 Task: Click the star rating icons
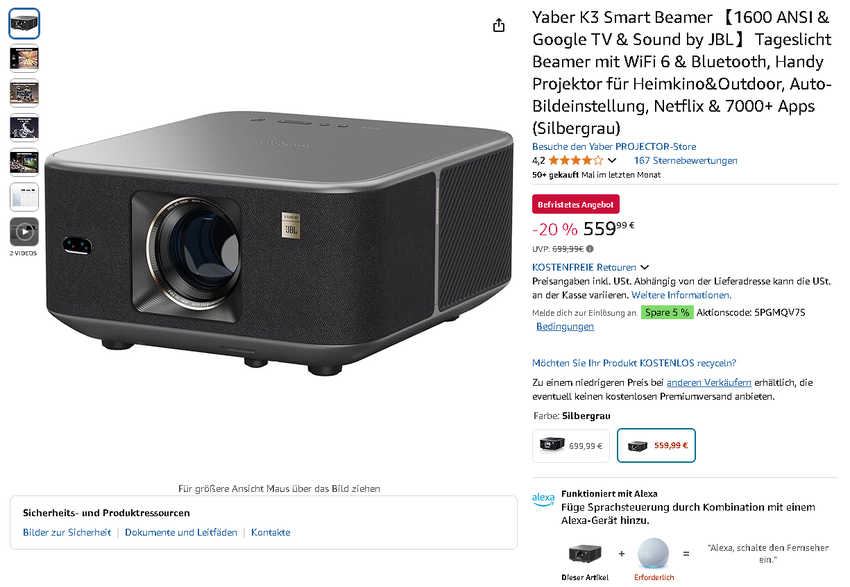coord(575,160)
